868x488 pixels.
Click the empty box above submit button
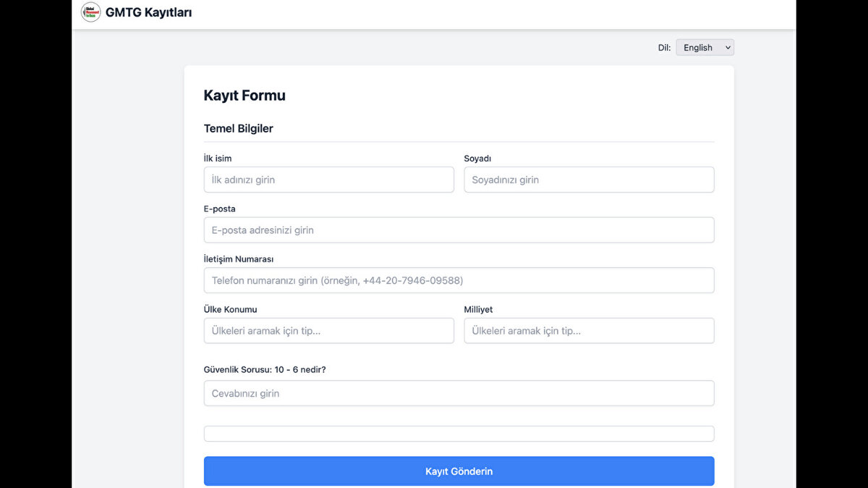tap(459, 434)
